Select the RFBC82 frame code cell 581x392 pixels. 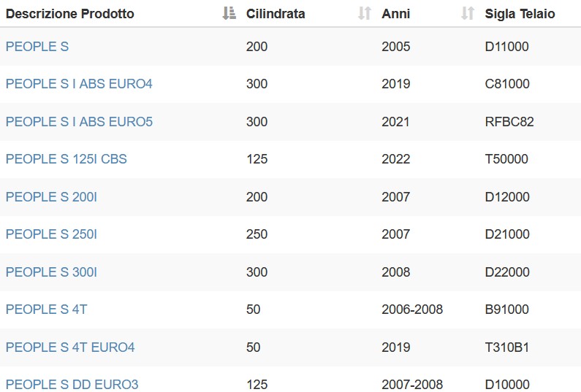[x=509, y=122]
